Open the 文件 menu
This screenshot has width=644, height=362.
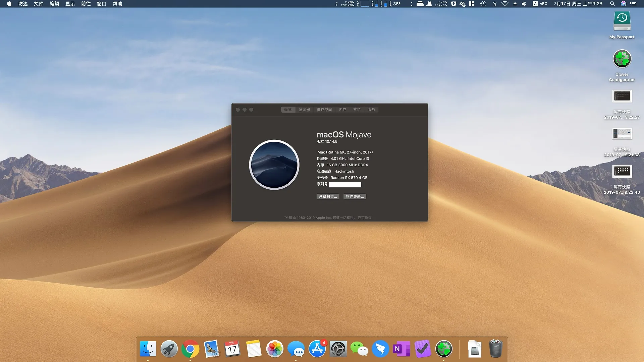[x=39, y=4]
